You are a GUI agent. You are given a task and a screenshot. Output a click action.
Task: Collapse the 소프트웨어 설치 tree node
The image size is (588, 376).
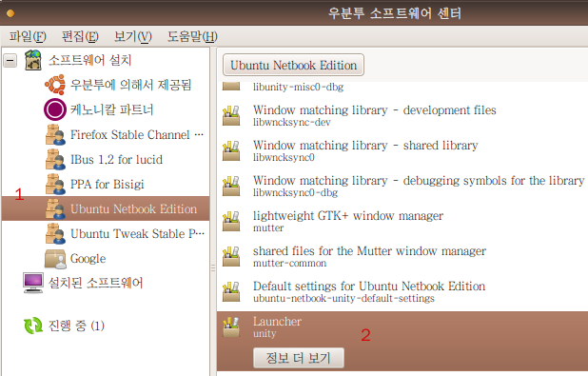coord(10,60)
